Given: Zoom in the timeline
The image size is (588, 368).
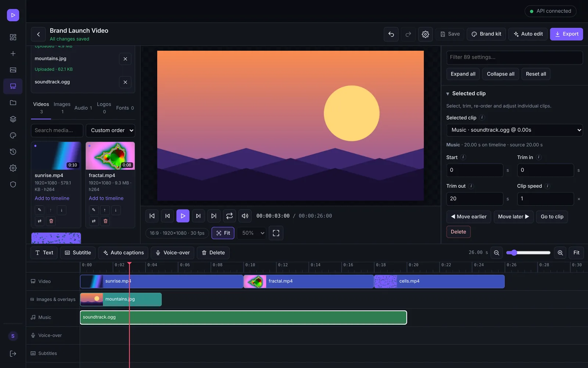Looking at the screenshot, I should (560, 253).
